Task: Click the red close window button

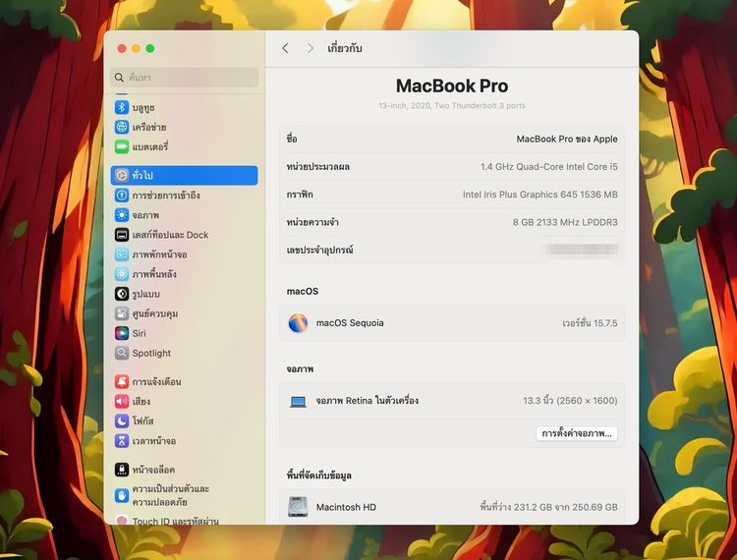Action: (122, 48)
